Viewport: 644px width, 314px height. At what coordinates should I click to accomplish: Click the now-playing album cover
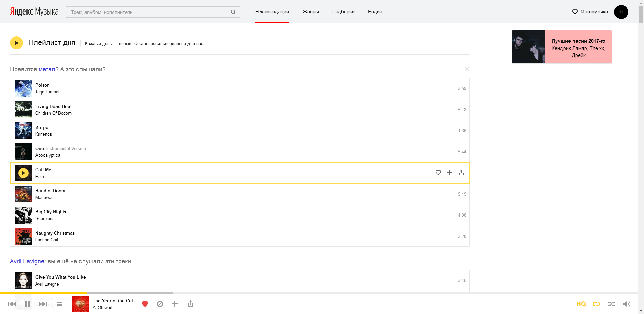tap(80, 304)
